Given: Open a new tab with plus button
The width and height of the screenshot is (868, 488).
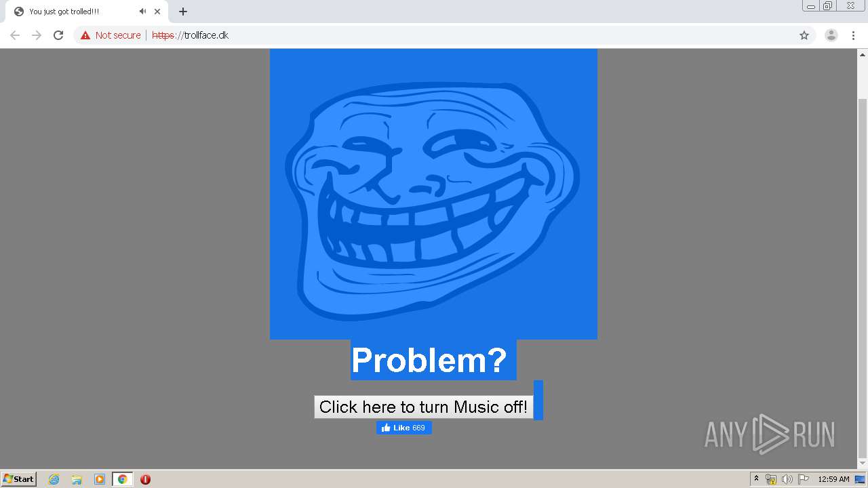Looking at the screenshot, I should coord(183,12).
